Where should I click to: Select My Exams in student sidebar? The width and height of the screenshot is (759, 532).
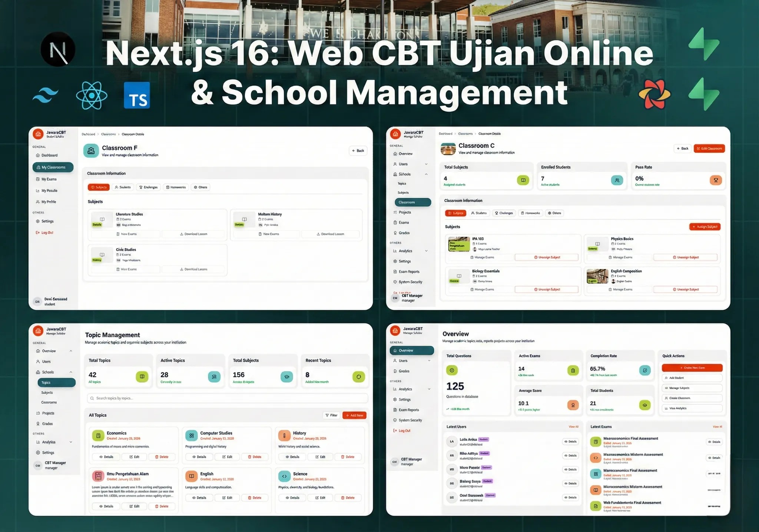click(x=49, y=179)
